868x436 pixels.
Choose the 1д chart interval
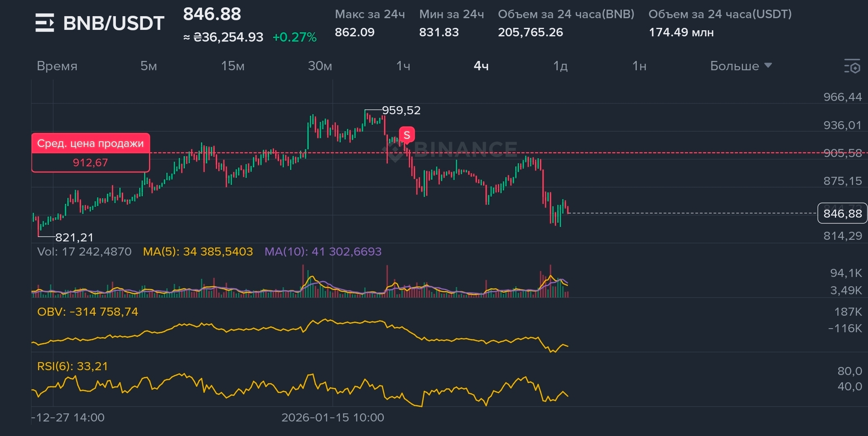pos(560,66)
